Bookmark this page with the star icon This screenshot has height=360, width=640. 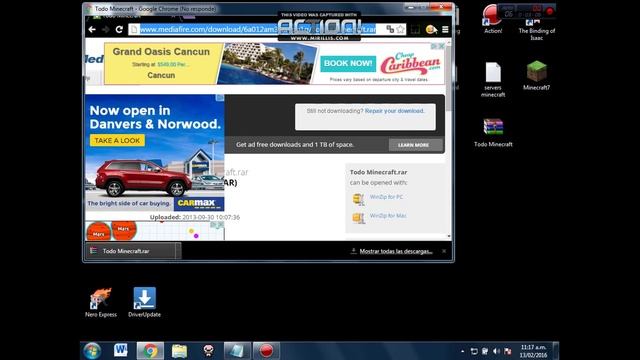click(x=400, y=29)
